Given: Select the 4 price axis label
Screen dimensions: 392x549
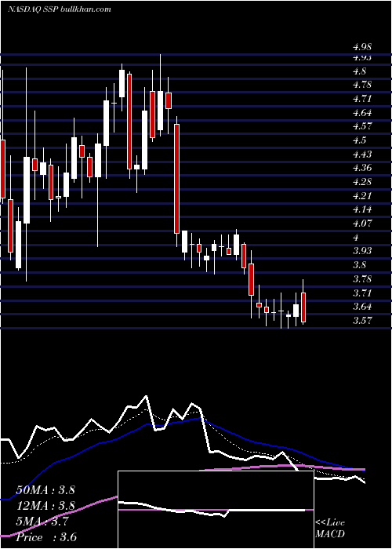Looking at the screenshot, I should click(x=356, y=237).
